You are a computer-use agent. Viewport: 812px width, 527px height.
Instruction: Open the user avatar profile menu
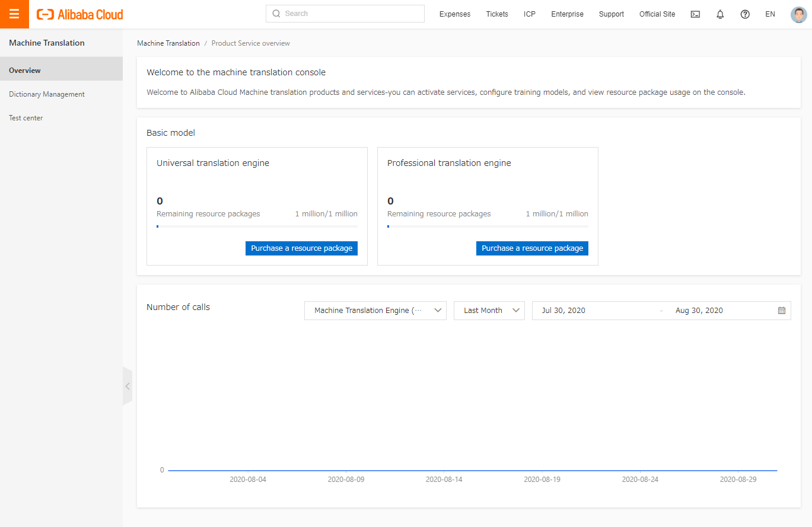[798, 15]
